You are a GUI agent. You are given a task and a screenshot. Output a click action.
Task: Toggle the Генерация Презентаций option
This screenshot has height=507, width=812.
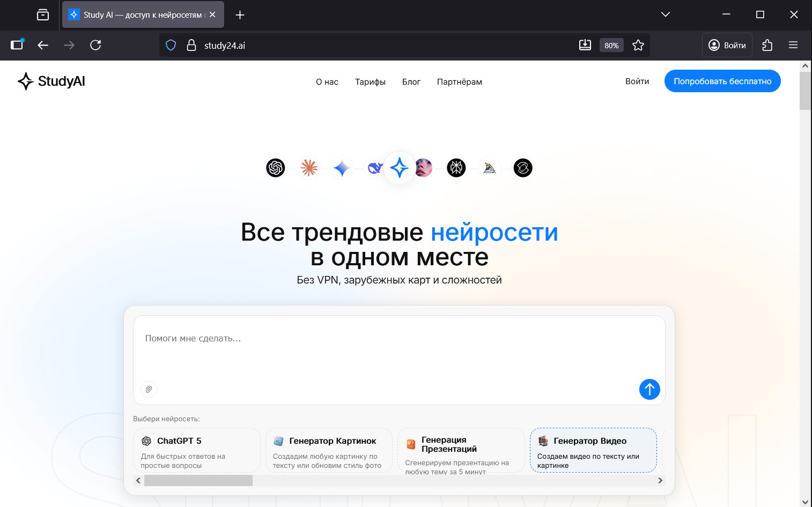tap(461, 450)
